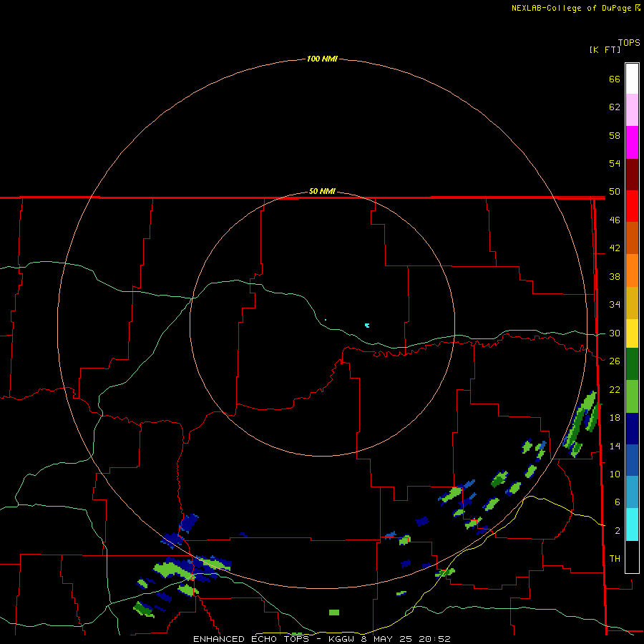Click the legend value 10
This screenshot has width=644, height=644.
point(615,474)
